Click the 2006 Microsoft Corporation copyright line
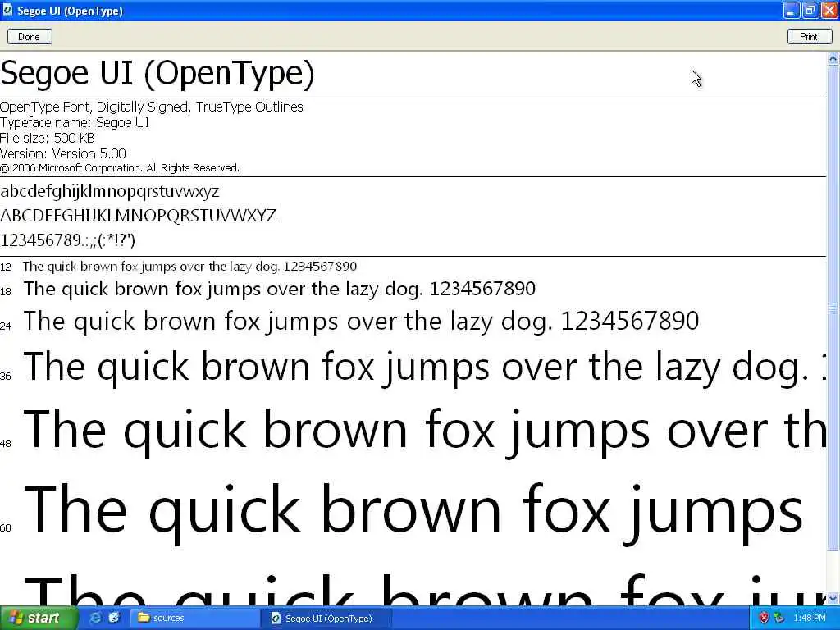This screenshot has height=630, width=840. pos(120,168)
